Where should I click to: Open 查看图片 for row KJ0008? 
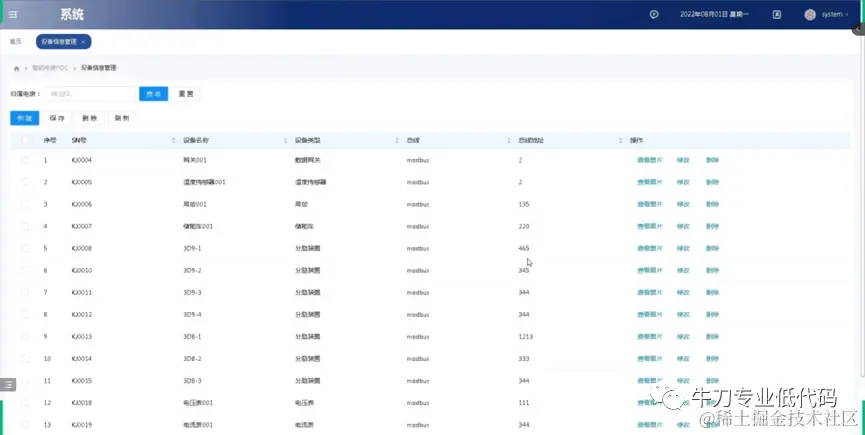[x=649, y=248]
